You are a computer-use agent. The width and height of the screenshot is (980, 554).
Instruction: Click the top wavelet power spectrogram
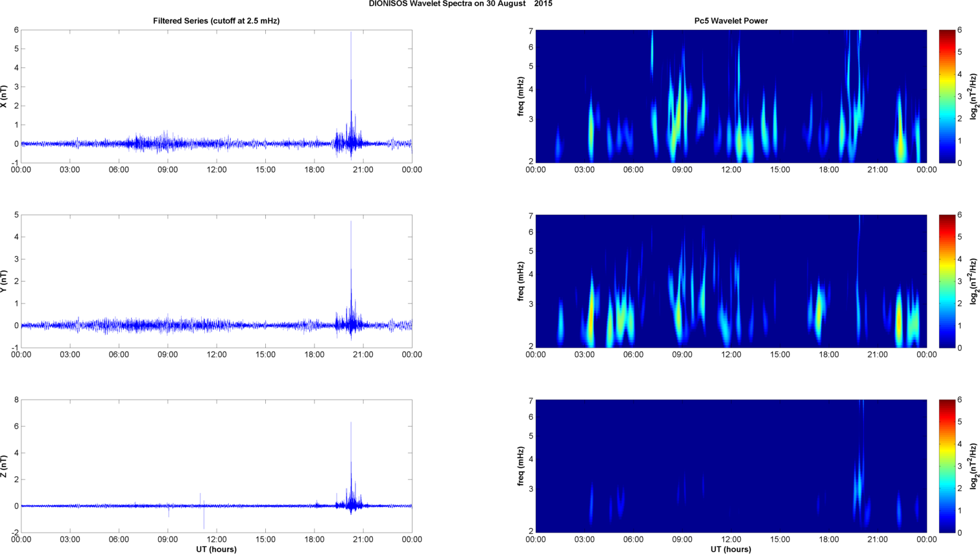731,97
